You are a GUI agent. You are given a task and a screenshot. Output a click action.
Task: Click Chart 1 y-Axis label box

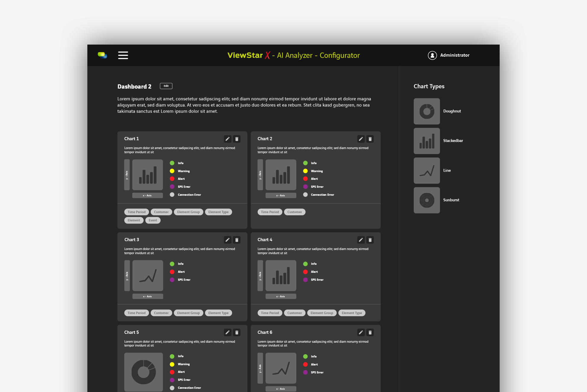[x=127, y=175]
